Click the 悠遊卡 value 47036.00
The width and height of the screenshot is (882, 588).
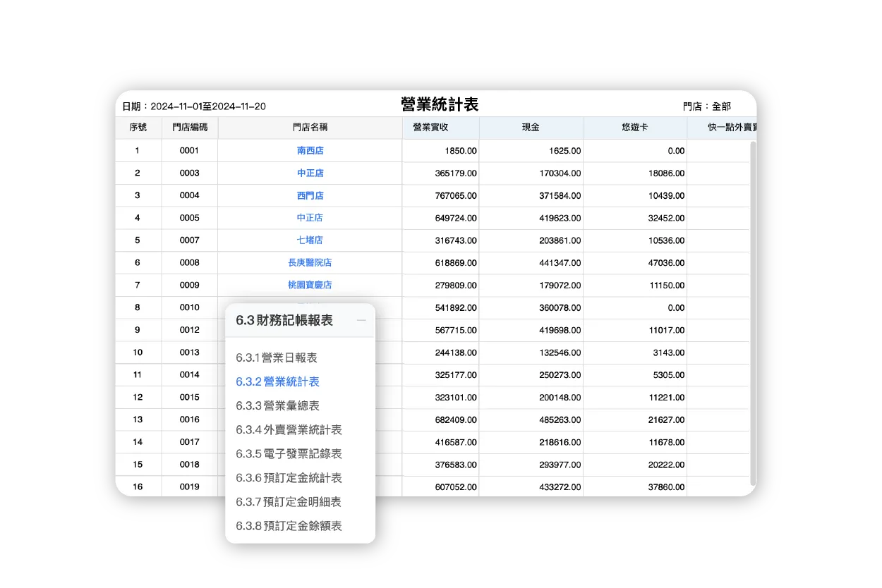point(666,263)
